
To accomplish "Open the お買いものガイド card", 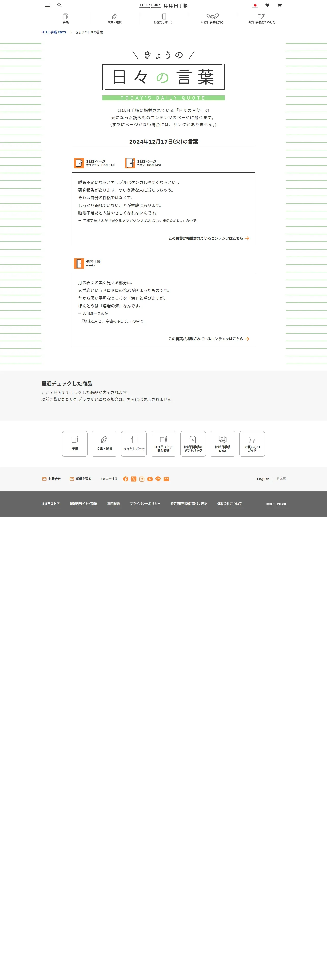I will click(252, 444).
